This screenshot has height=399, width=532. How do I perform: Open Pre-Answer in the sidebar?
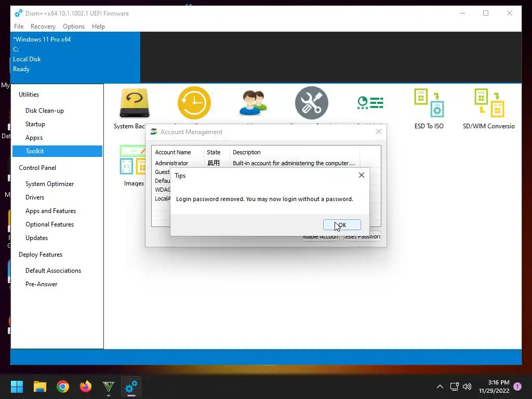57,284
